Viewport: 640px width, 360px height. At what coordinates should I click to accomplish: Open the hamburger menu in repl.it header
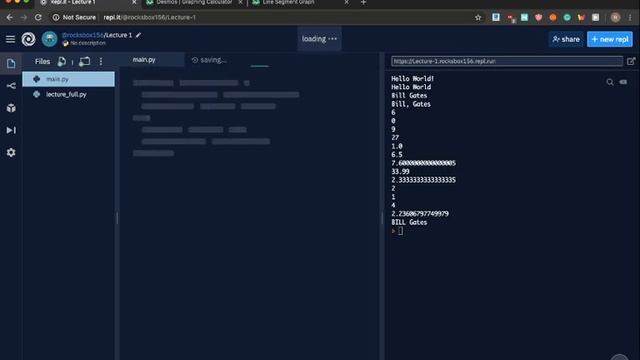pyautogui.click(x=10, y=39)
